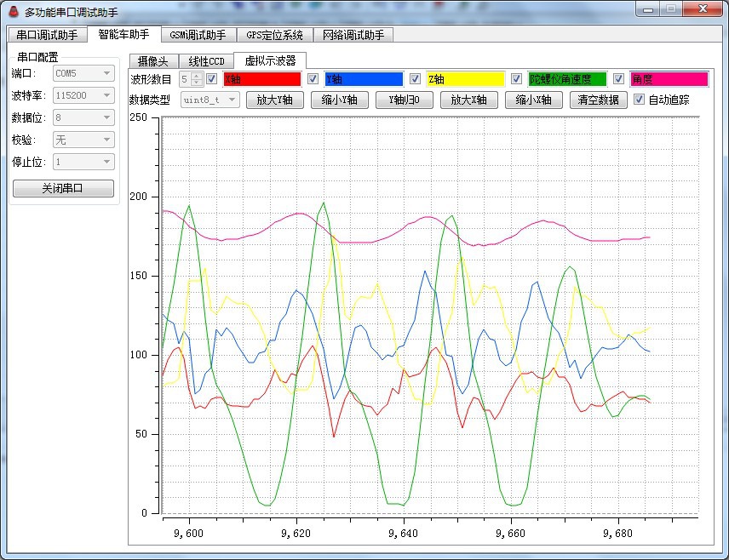The height and width of the screenshot is (560, 729).
Task: Click the red app icon in title bar
Action: (14, 11)
